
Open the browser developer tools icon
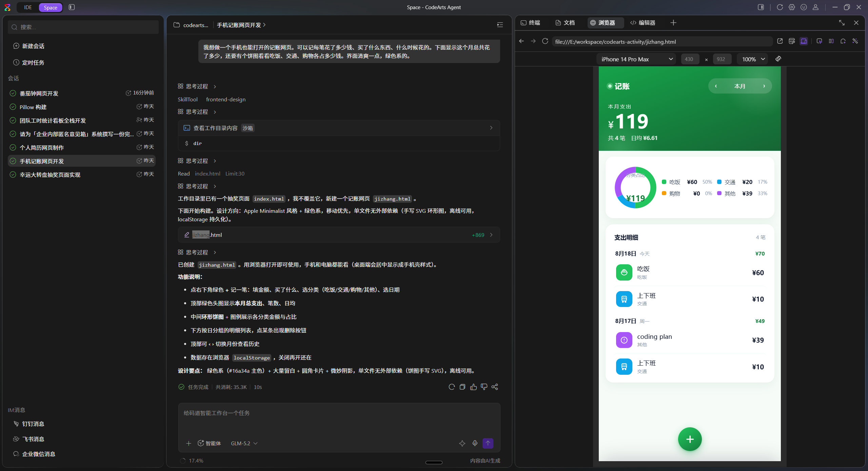pyautogui.click(x=792, y=41)
